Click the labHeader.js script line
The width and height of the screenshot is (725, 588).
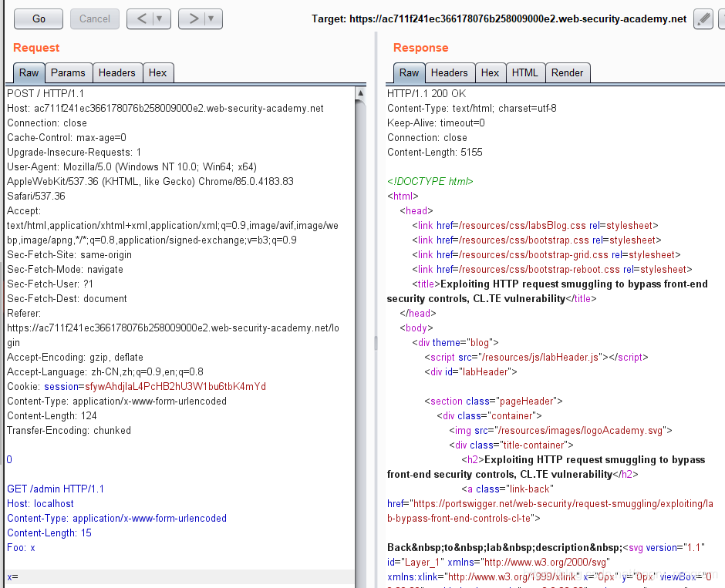coord(536,357)
